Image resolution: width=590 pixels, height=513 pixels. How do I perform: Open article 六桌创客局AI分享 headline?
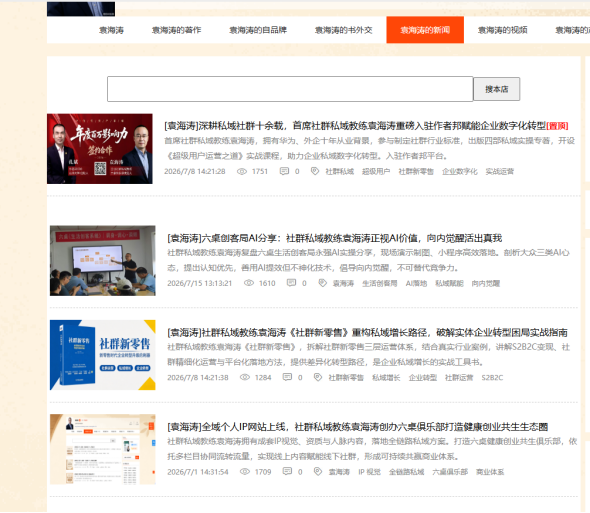point(335,238)
